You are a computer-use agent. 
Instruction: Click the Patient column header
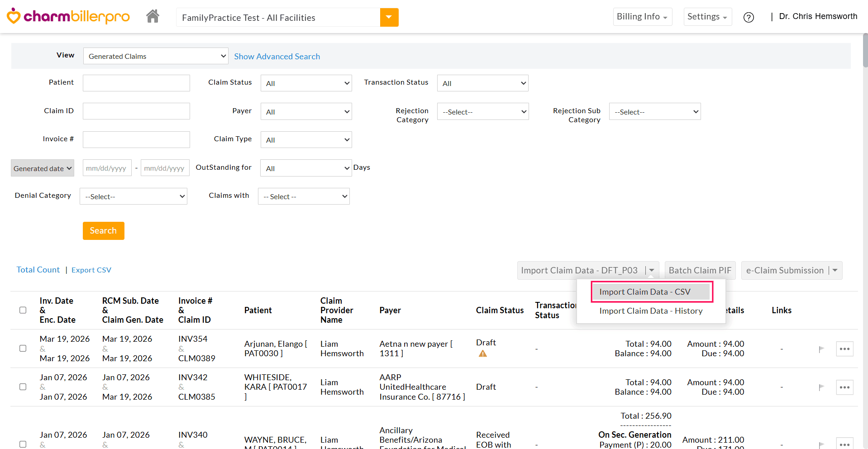click(x=258, y=310)
